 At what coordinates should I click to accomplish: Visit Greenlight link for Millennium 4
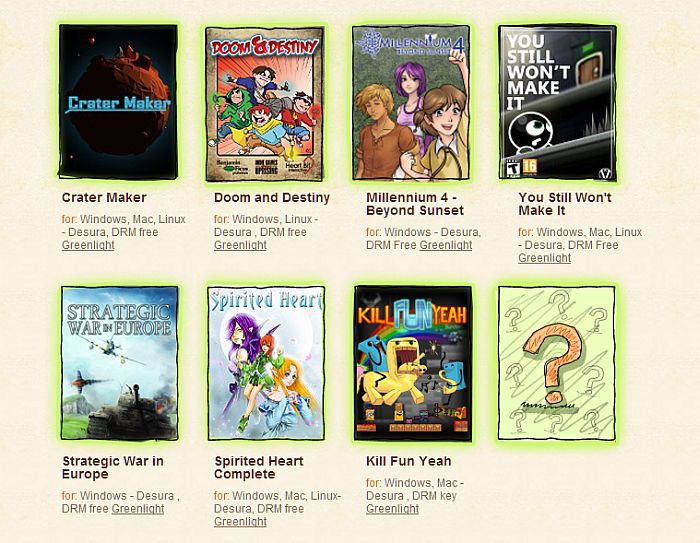446,245
